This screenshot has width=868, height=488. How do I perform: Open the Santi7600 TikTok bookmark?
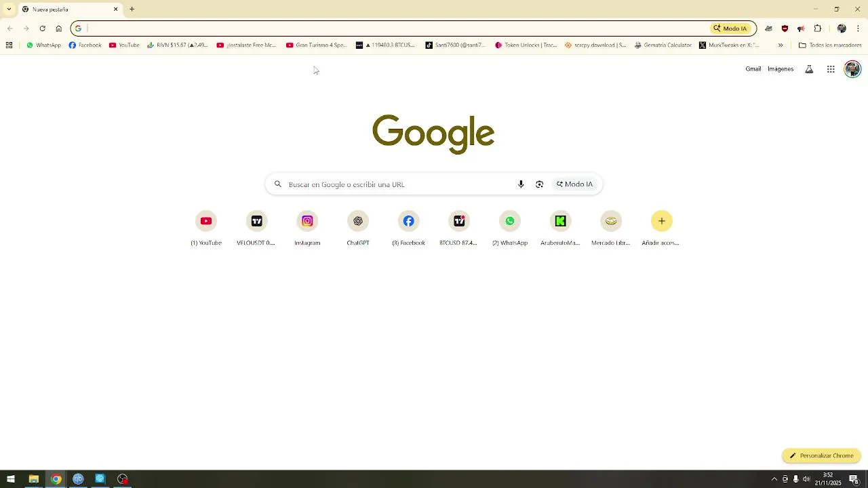455,45
